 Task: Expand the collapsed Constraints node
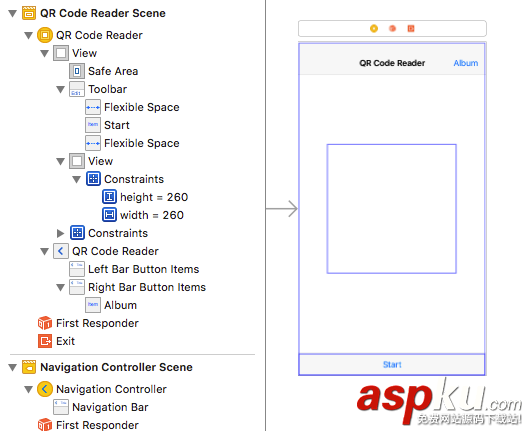tap(60, 233)
